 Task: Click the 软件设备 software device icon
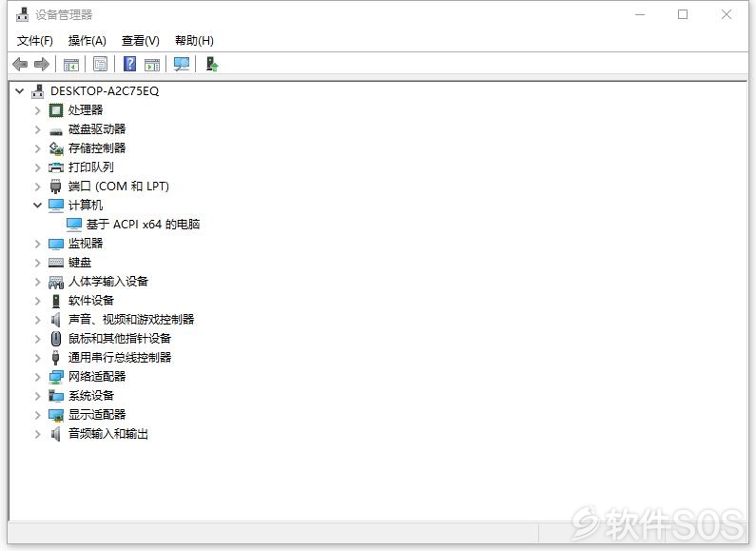point(56,301)
